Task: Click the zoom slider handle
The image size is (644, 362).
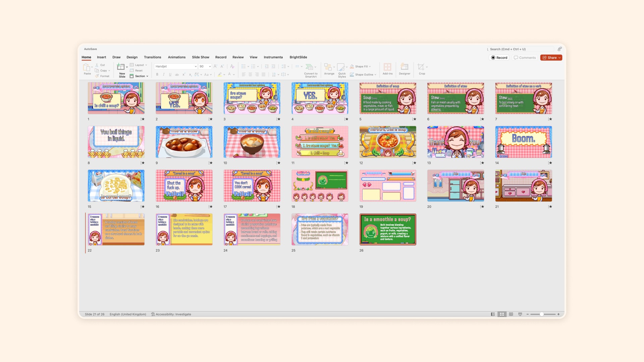Action: click(x=542, y=314)
